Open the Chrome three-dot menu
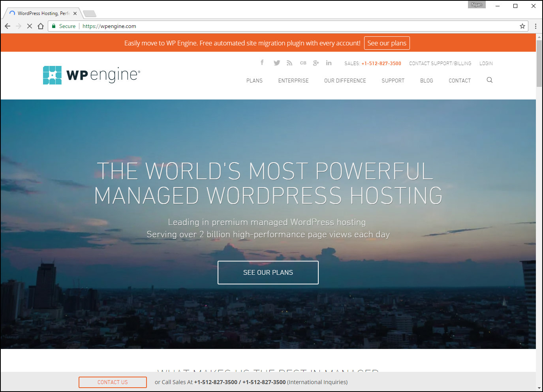This screenshot has width=543, height=392. [x=535, y=26]
